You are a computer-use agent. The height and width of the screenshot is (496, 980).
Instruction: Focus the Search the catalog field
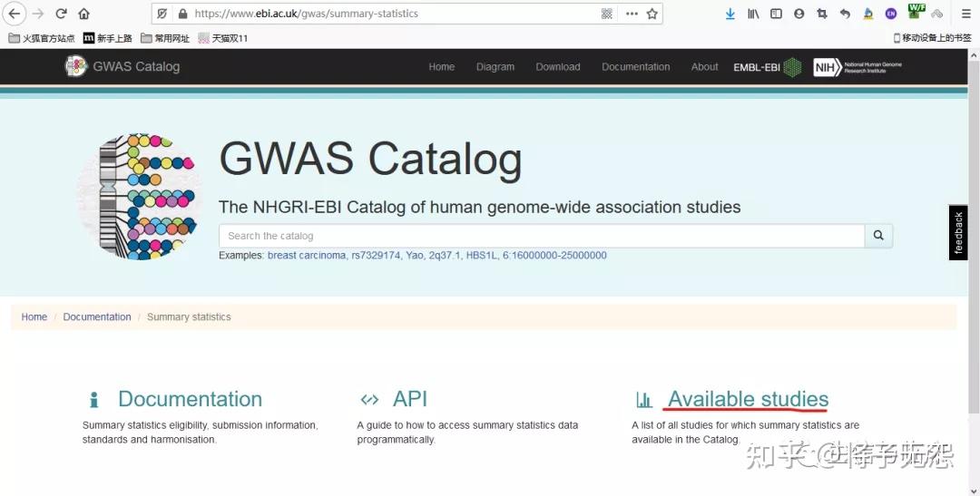(542, 236)
